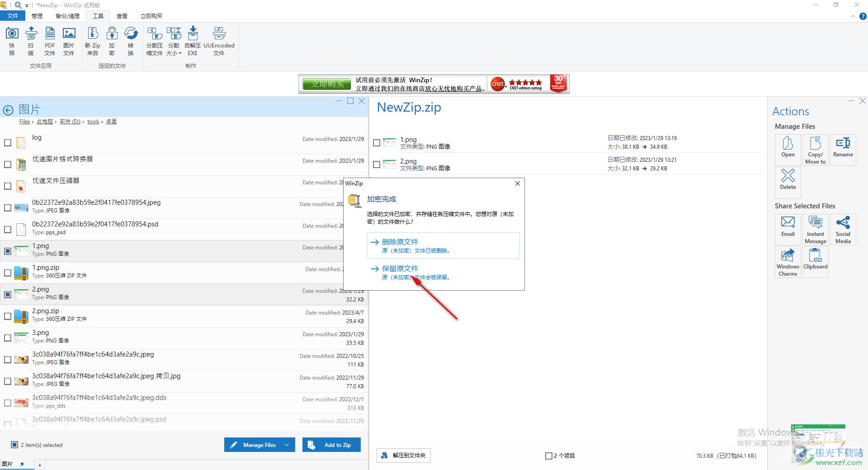Toggle checkbox for 优速图片格式转换器 folder
This screenshot has height=470, width=868.
pyautogui.click(x=8, y=164)
